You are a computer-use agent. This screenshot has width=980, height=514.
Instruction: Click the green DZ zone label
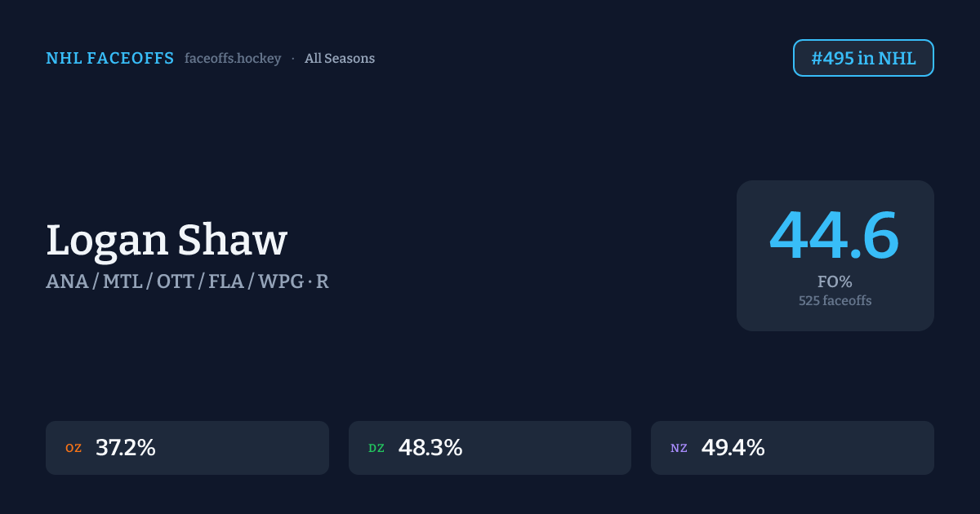tap(376, 448)
